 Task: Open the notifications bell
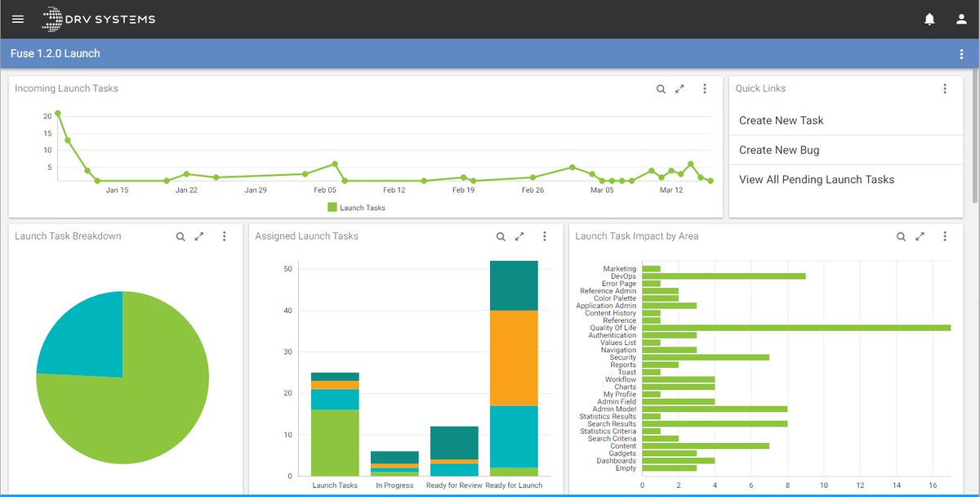(929, 20)
